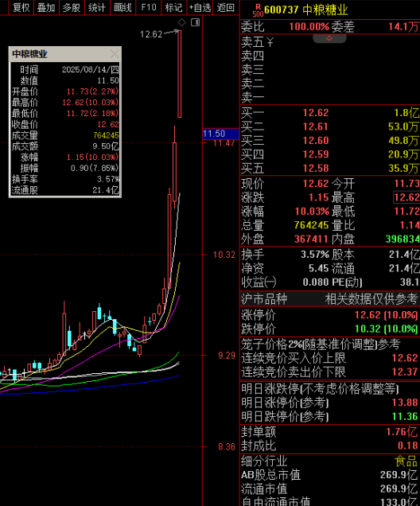Click the 食品 industry link
The height and width of the screenshot is (506, 420).
406,461
